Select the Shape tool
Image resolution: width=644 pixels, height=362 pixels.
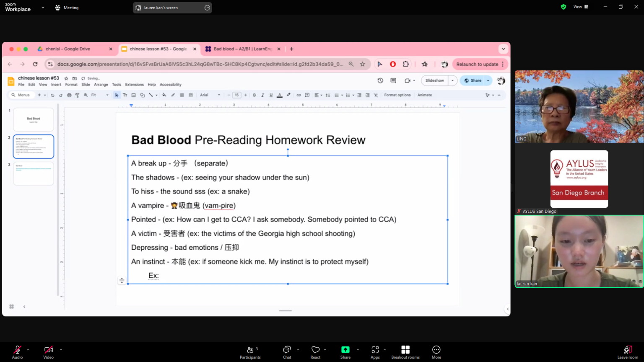tap(142, 95)
